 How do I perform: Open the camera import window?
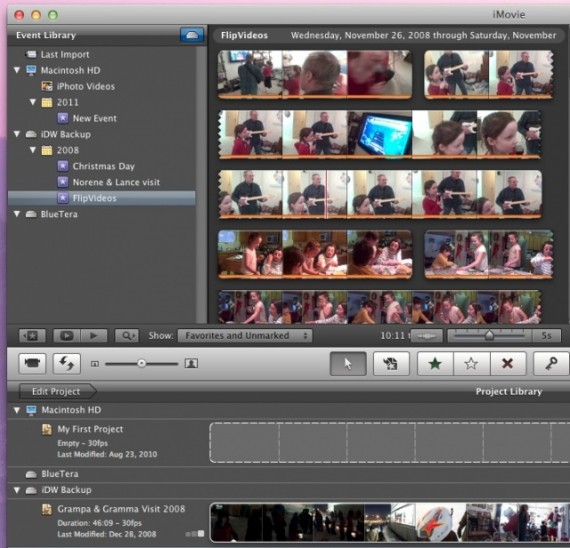tap(32, 363)
